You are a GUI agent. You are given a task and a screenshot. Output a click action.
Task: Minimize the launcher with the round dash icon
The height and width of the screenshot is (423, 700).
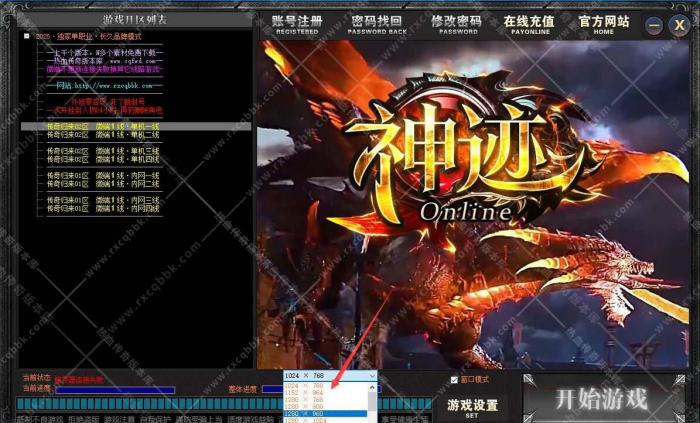coord(654,26)
